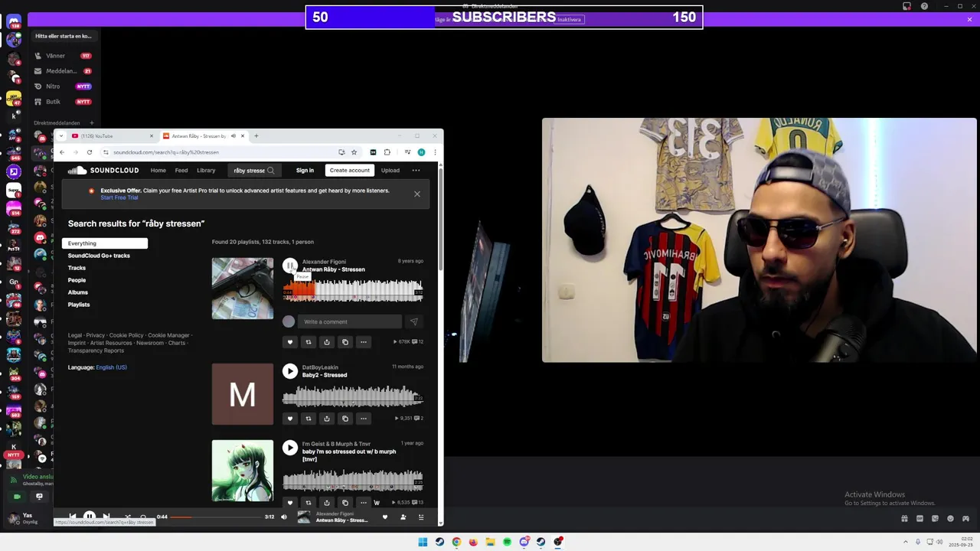Filter search results by Albums

click(78, 292)
